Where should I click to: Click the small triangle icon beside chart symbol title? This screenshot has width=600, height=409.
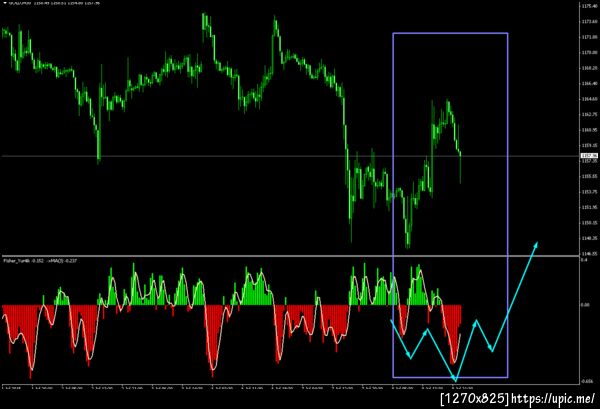[5, 3]
